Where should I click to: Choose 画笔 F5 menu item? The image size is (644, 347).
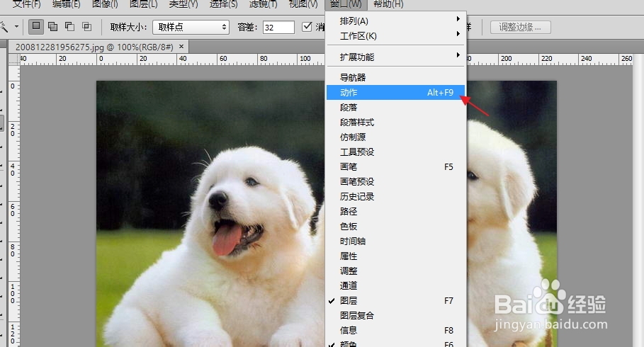(x=395, y=166)
